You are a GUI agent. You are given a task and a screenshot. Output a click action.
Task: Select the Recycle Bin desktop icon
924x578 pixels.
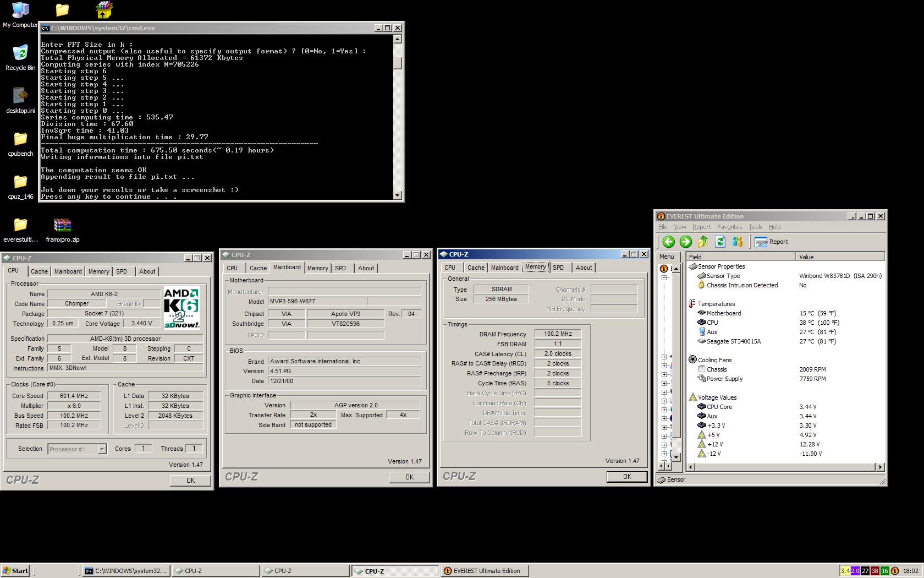pyautogui.click(x=20, y=58)
